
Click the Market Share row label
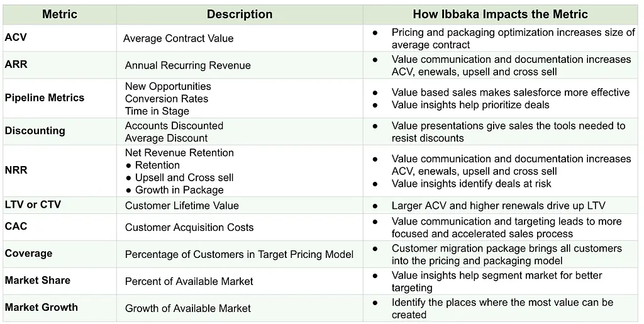point(37,280)
